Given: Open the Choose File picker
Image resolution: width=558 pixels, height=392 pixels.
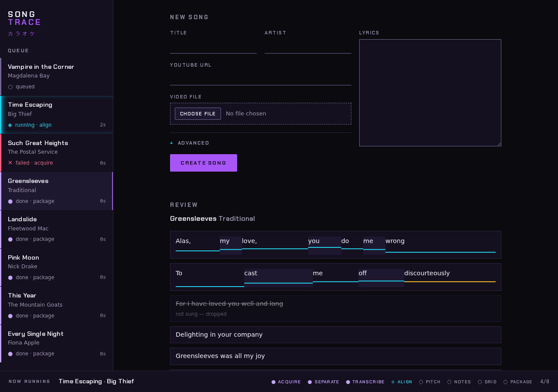Looking at the screenshot, I should [x=198, y=114].
